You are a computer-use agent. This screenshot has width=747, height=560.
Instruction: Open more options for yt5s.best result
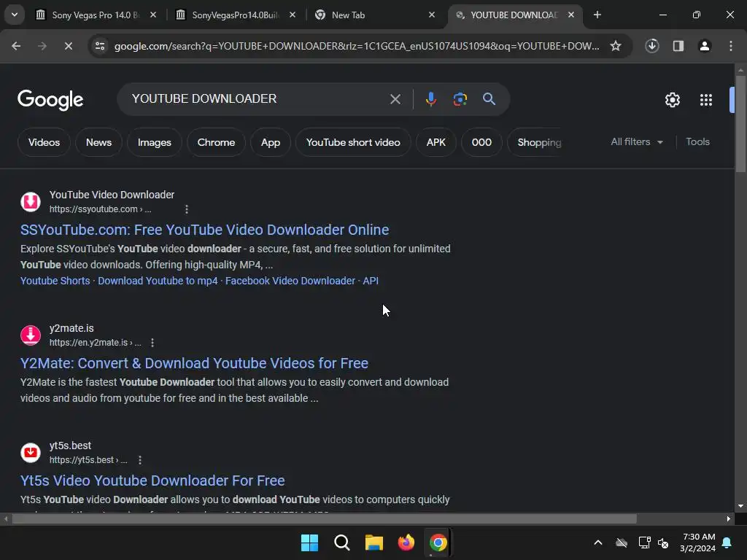(139, 460)
